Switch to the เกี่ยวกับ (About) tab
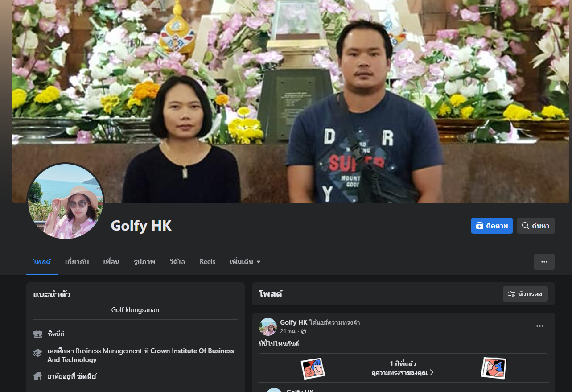The height and width of the screenshot is (392, 572). tap(77, 262)
